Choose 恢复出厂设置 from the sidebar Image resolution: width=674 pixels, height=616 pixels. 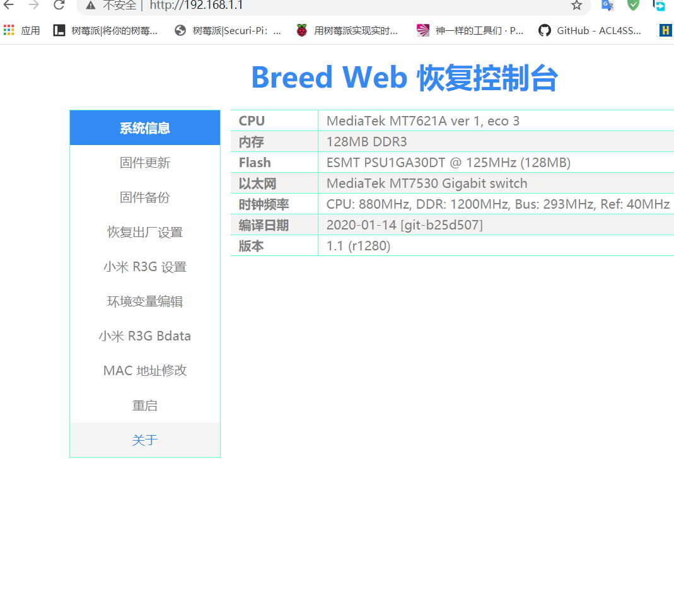(145, 232)
